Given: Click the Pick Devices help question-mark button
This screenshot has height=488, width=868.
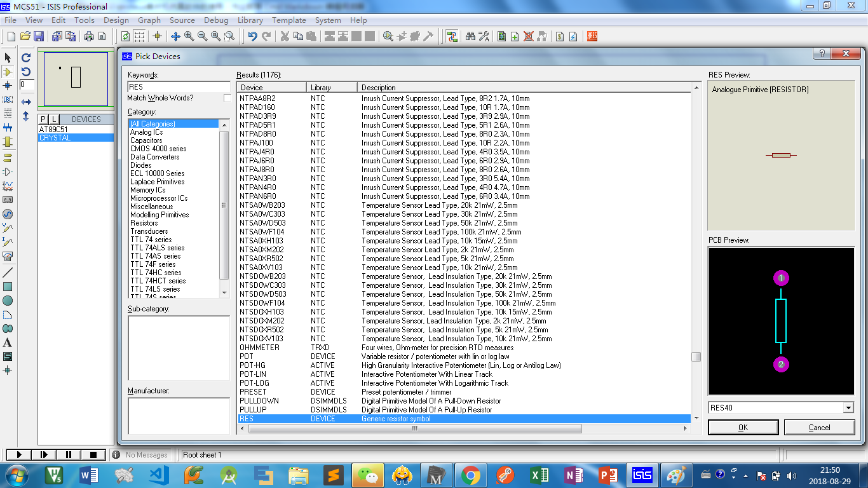Looking at the screenshot, I should pos(822,53).
